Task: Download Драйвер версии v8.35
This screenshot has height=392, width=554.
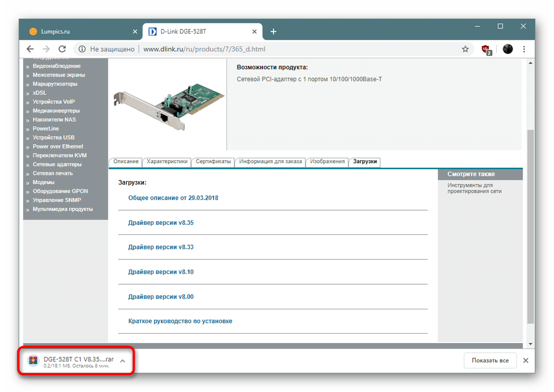Action: pos(161,223)
